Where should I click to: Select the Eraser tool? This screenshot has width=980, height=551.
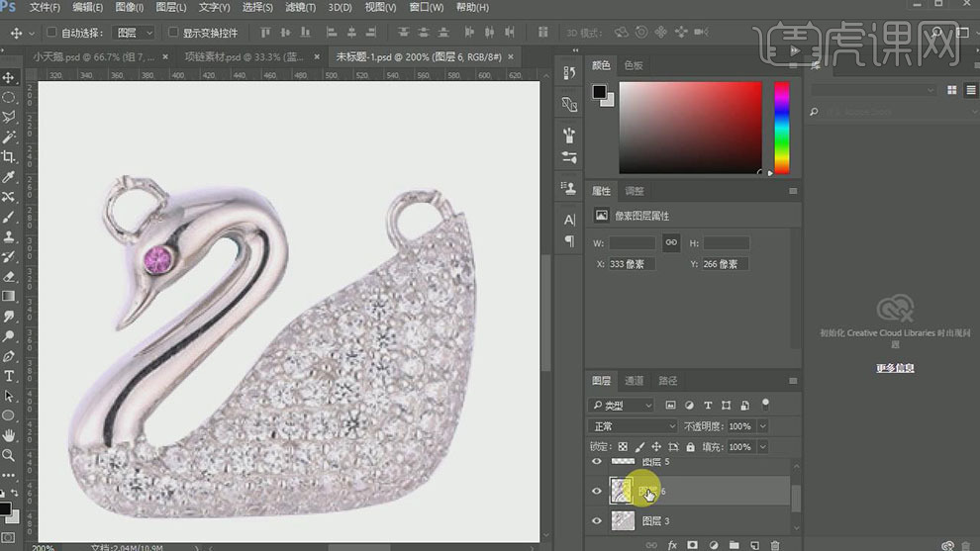9,276
